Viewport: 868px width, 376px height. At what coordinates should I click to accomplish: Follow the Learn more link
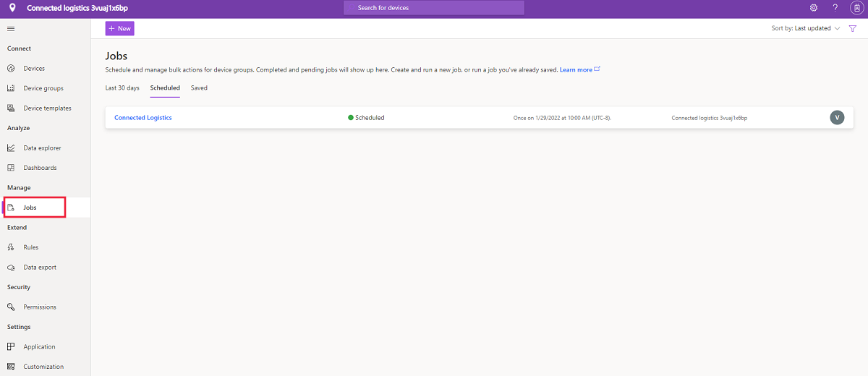tap(576, 70)
